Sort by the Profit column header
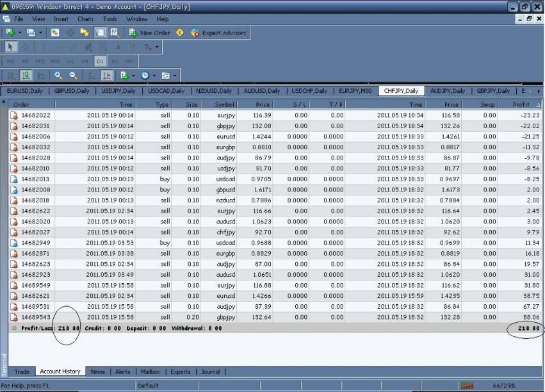The height and width of the screenshot is (392, 545). [521, 104]
